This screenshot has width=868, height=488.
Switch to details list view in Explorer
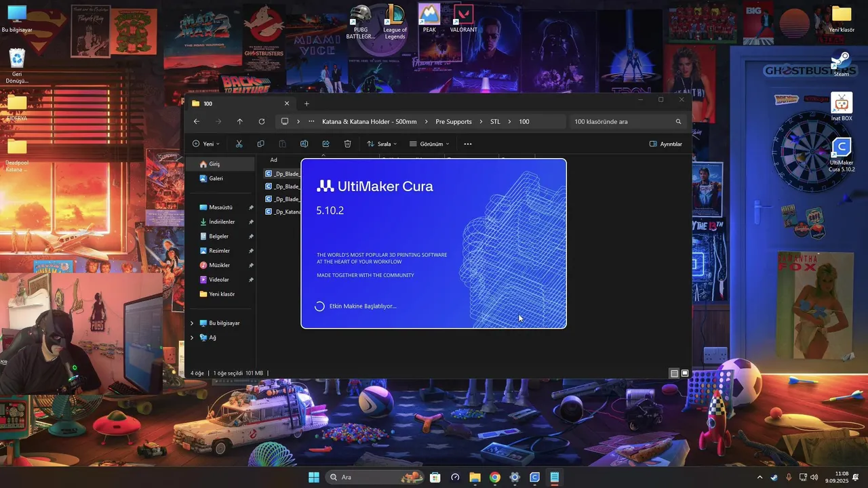tap(674, 373)
